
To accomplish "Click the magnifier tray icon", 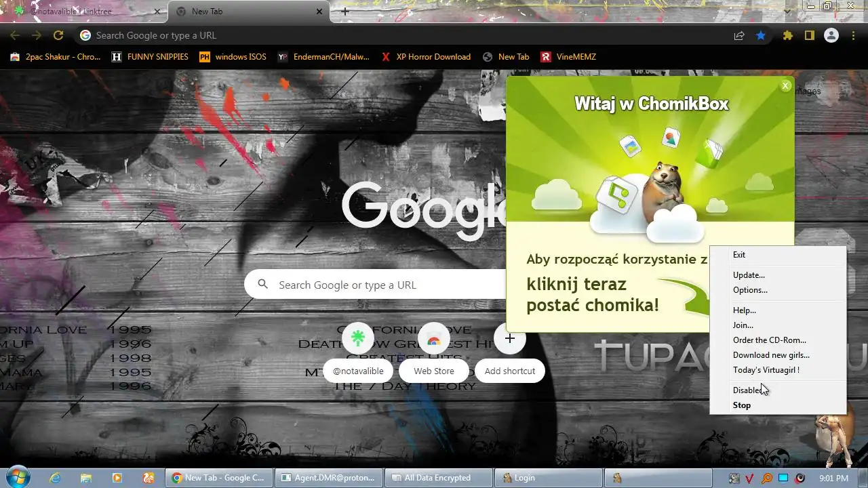I will [x=767, y=479].
